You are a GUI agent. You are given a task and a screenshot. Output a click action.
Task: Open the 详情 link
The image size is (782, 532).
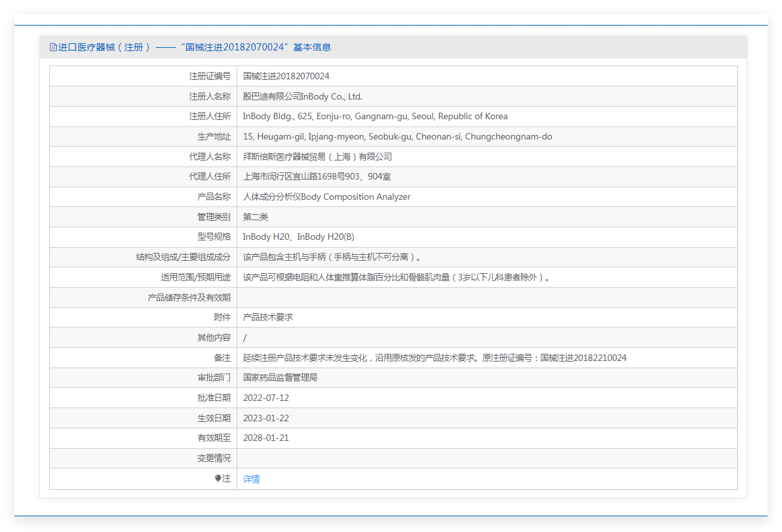pyautogui.click(x=251, y=479)
